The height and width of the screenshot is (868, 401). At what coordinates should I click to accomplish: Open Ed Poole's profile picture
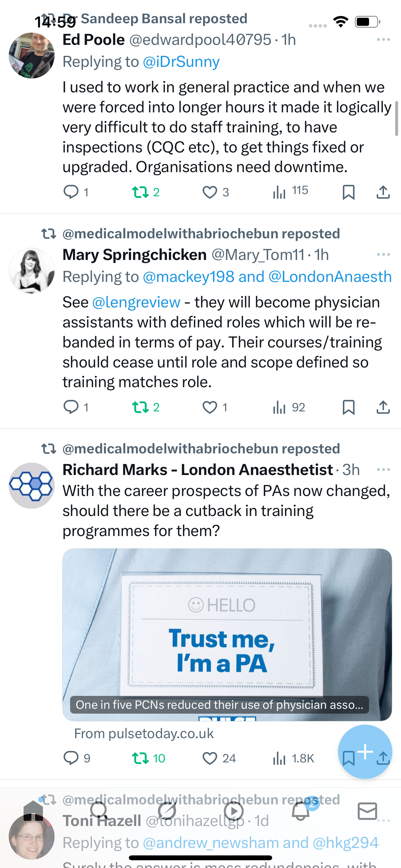point(32,56)
